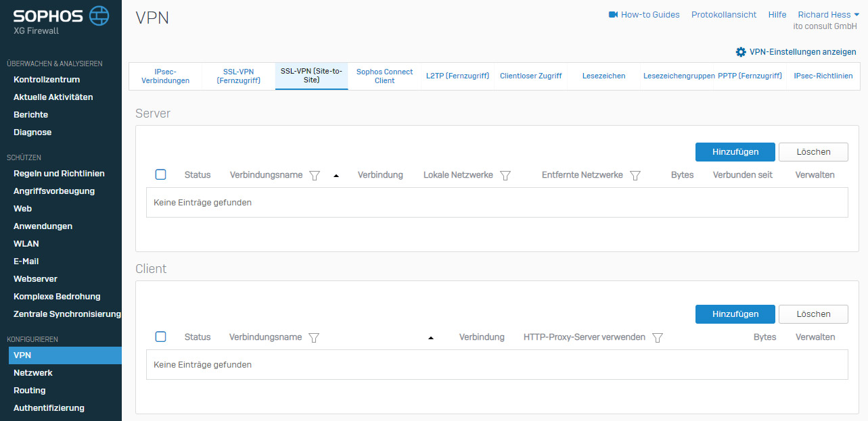Click the How-to Guides video camera icon

(x=613, y=14)
